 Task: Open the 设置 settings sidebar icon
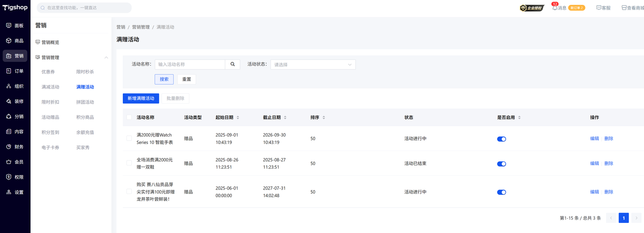9,192
